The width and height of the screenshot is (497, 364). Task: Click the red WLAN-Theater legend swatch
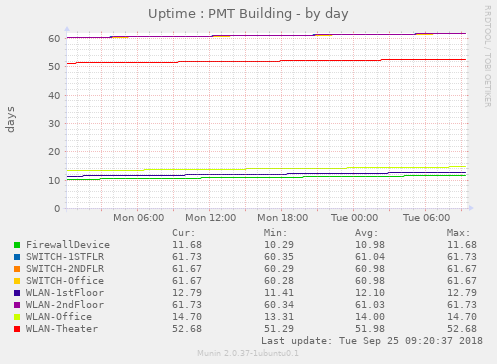coord(17,329)
